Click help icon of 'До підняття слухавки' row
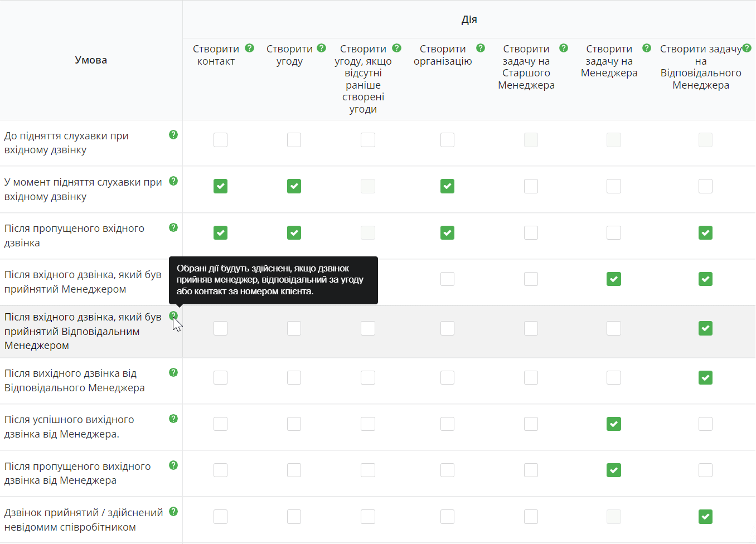 click(173, 134)
